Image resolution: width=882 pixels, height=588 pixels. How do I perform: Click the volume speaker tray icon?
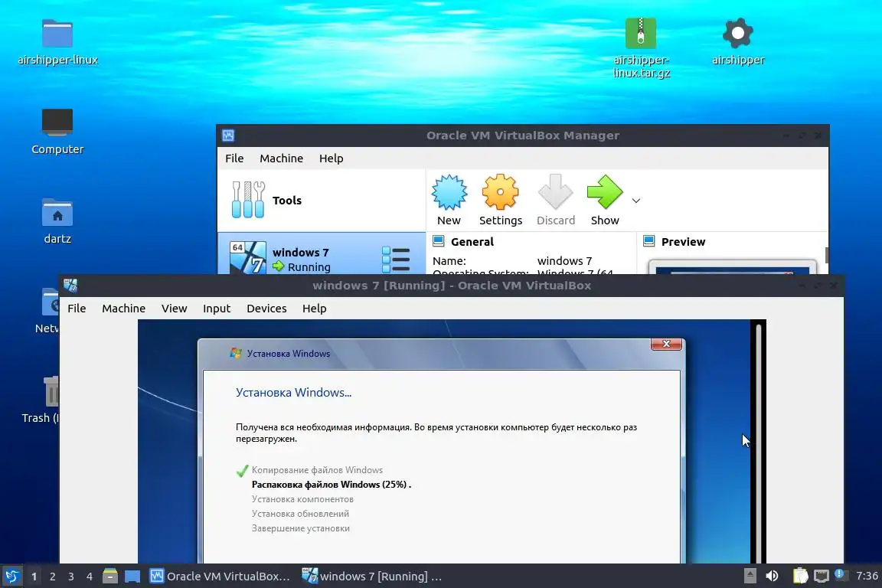773,576
